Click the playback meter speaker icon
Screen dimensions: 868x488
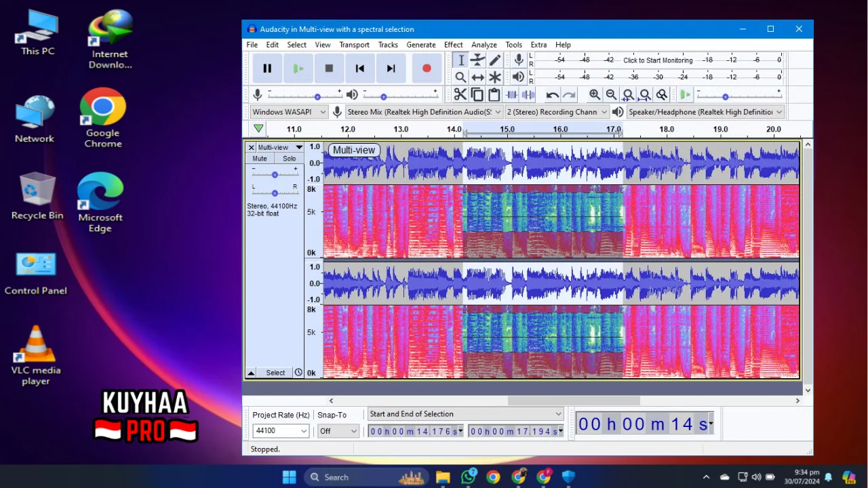(519, 77)
